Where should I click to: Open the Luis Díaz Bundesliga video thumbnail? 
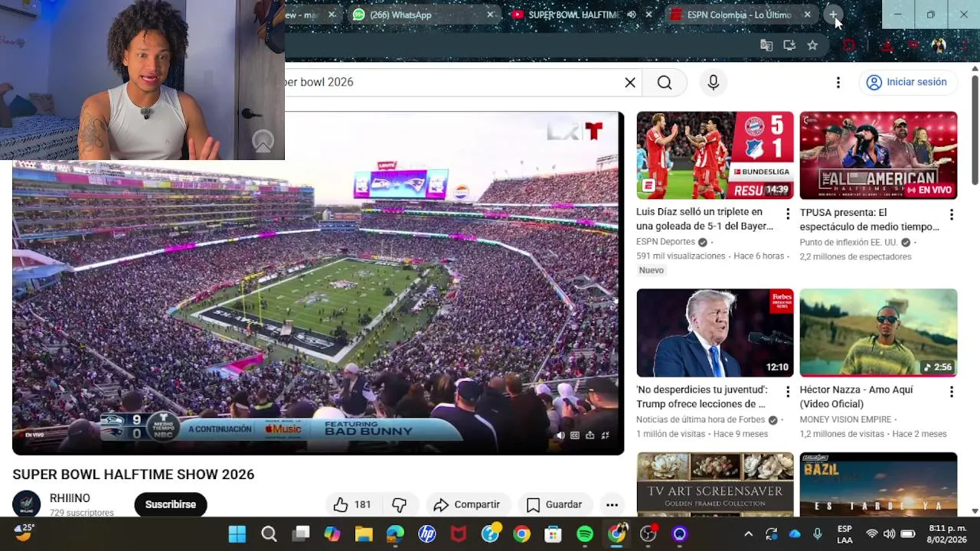[715, 155]
